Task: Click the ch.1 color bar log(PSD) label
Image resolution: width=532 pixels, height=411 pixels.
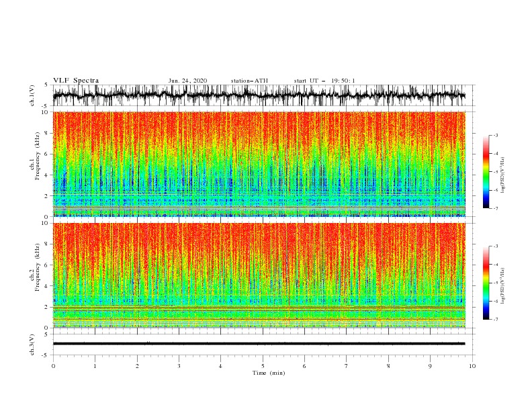Action: pyautogui.click(x=502, y=175)
